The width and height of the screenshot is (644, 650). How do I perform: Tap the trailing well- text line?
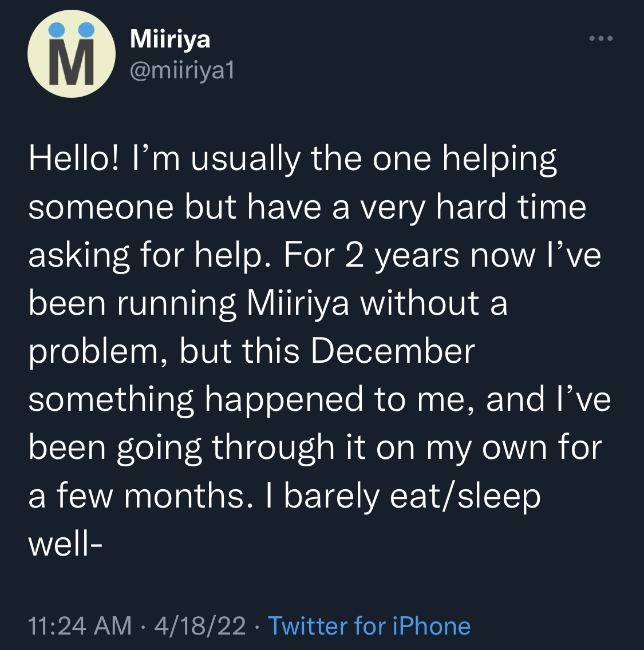(65, 544)
